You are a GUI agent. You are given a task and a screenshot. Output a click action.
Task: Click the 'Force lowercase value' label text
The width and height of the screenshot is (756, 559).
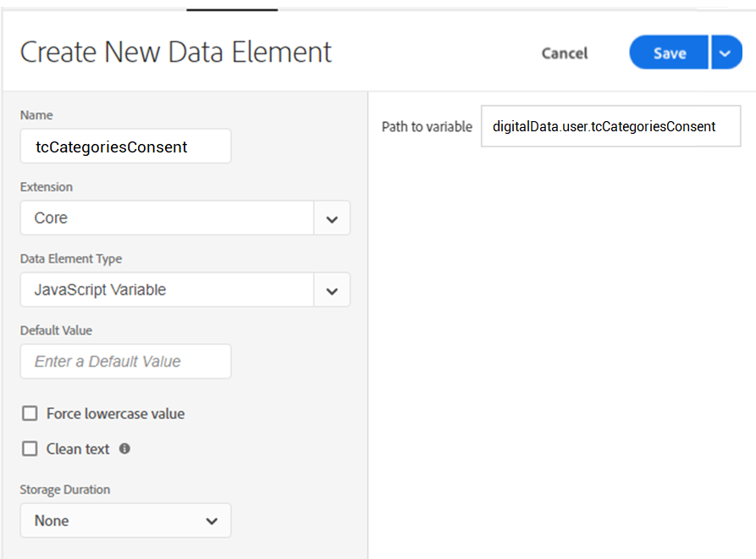[x=115, y=414]
